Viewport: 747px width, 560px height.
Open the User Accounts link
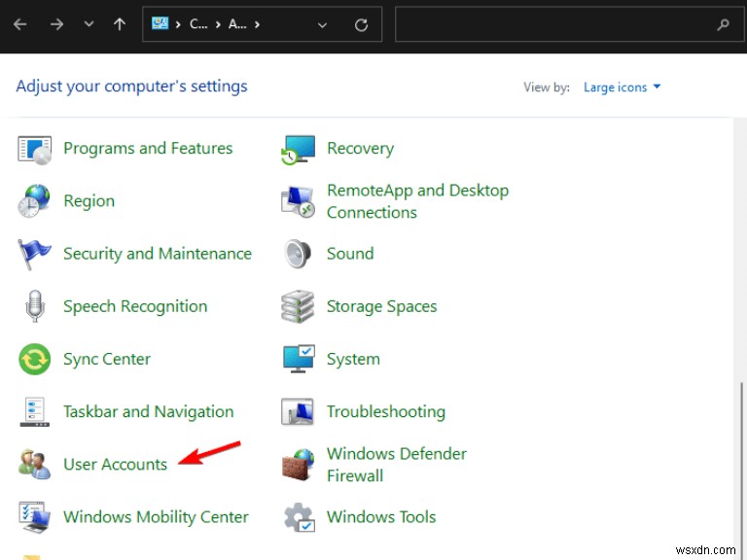(x=116, y=465)
